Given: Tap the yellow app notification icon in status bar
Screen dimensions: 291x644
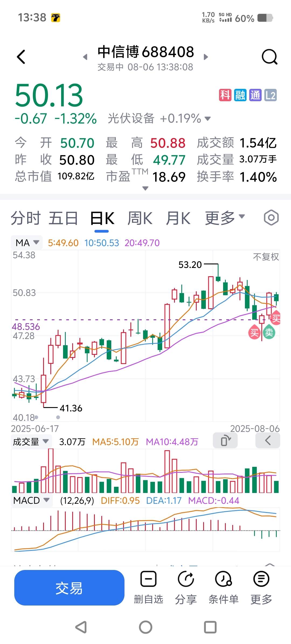Looking at the screenshot, I should pos(56,18).
